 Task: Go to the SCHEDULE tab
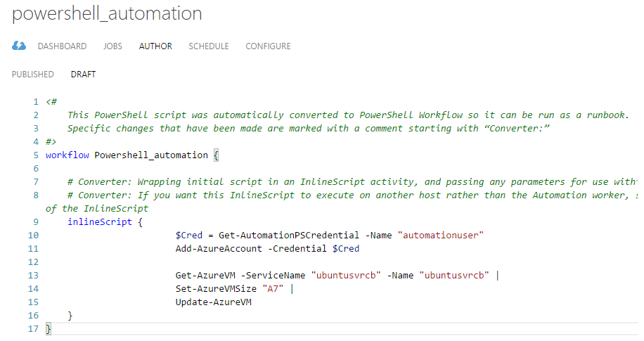[209, 46]
